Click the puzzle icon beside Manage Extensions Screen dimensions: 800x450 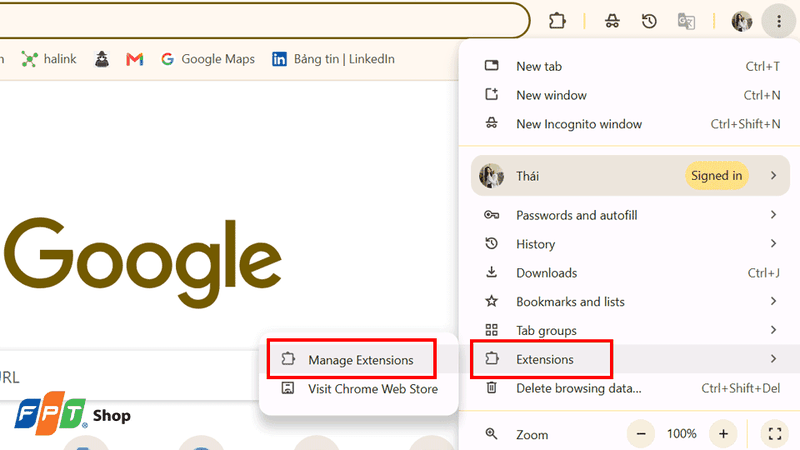tap(288, 359)
